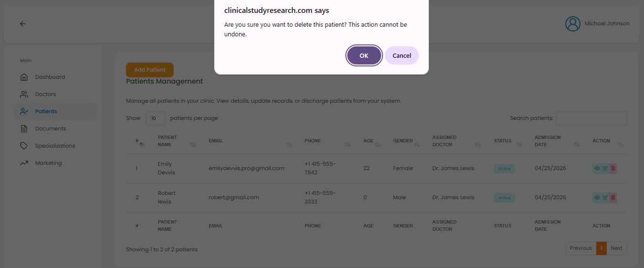
Task: Go to Previous page
Action: pos(581,248)
